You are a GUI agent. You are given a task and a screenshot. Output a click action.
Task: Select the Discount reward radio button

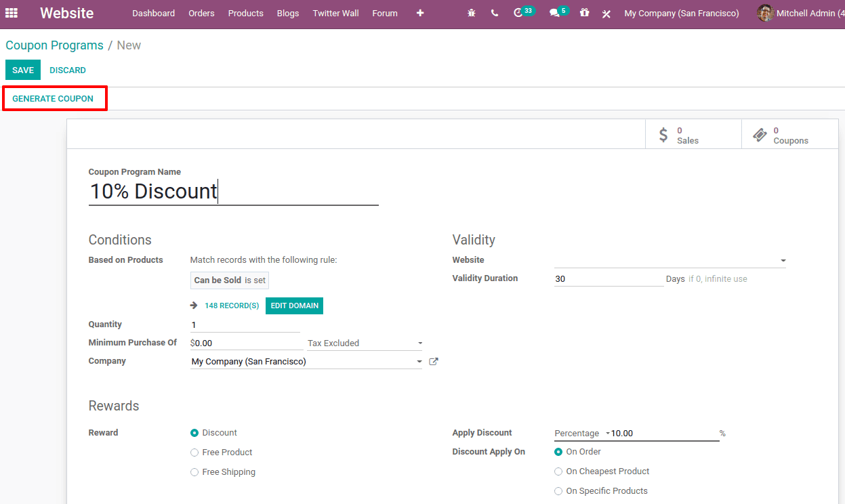tap(194, 433)
